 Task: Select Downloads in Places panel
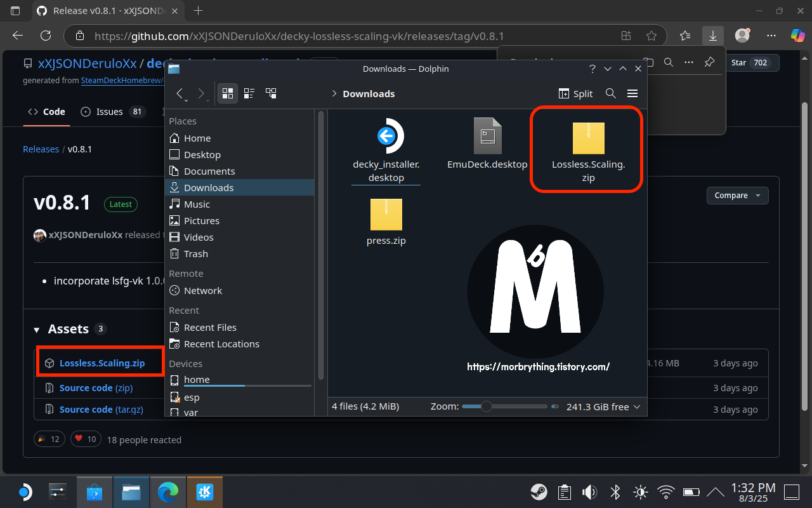tap(240, 187)
